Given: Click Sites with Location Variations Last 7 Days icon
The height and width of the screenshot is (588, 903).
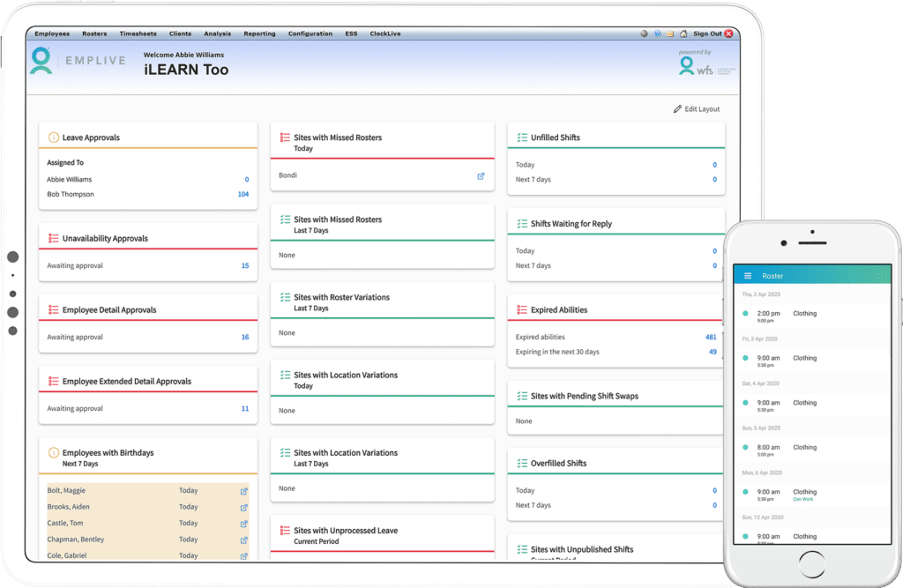Looking at the screenshot, I should point(285,452).
